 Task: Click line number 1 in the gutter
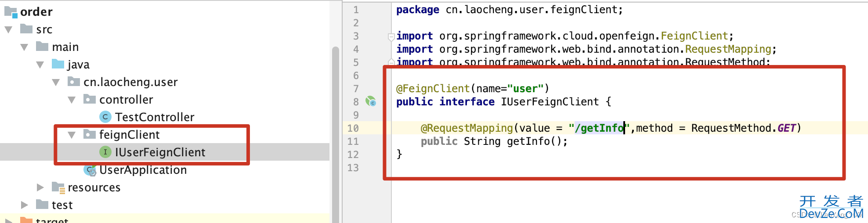[x=356, y=10]
